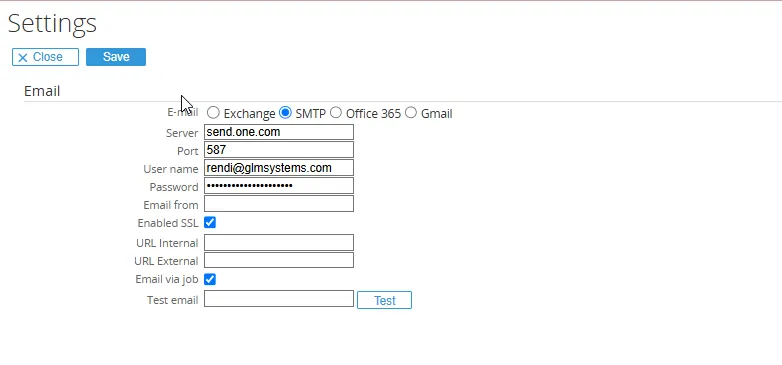Toggle the Email via job checkbox

[x=210, y=279]
